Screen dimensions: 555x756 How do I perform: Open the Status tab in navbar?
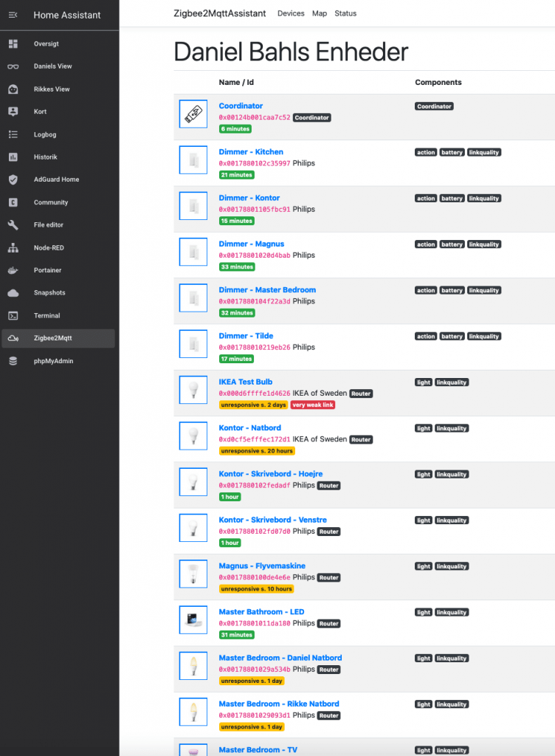[x=345, y=13]
